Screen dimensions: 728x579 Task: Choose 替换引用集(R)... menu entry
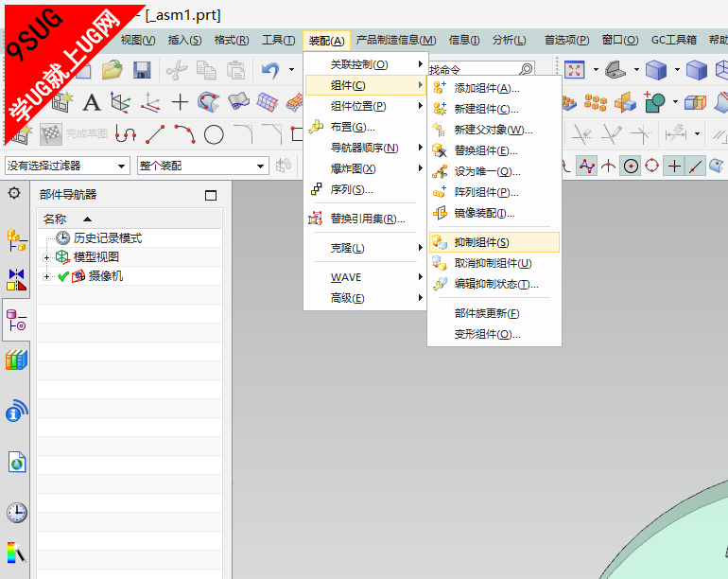click(365, 219)
